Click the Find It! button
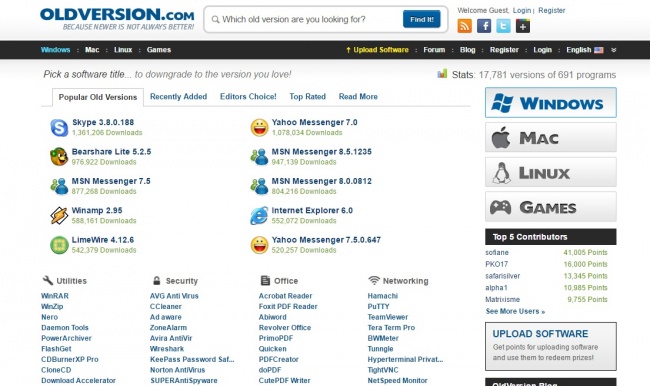650x386 pixels. point(422,19)
